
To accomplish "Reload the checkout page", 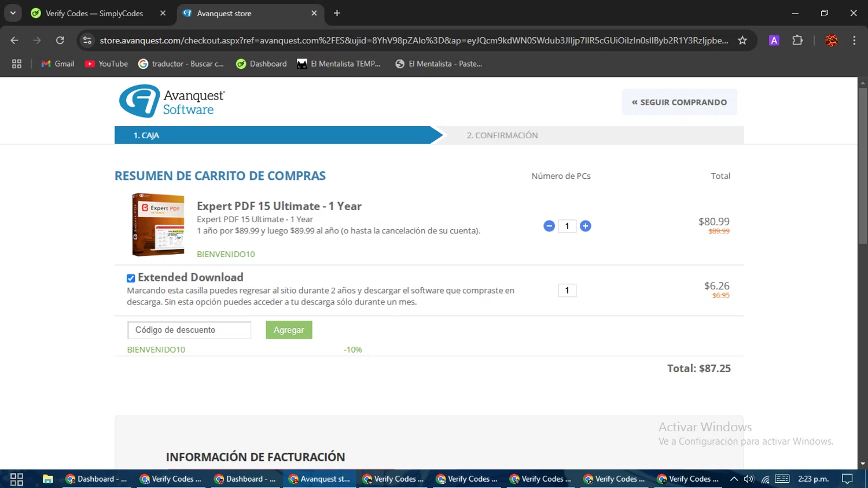I will pos(60,41).
